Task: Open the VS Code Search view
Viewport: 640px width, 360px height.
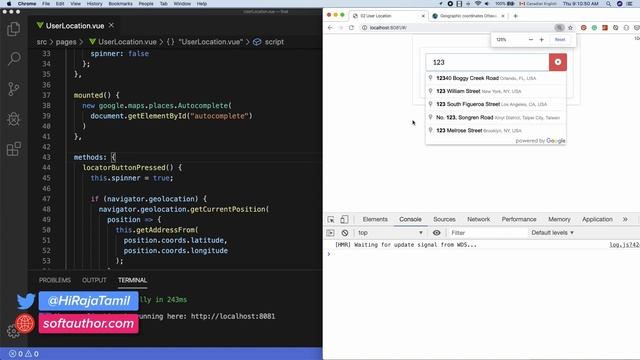Action: (14, 59)
